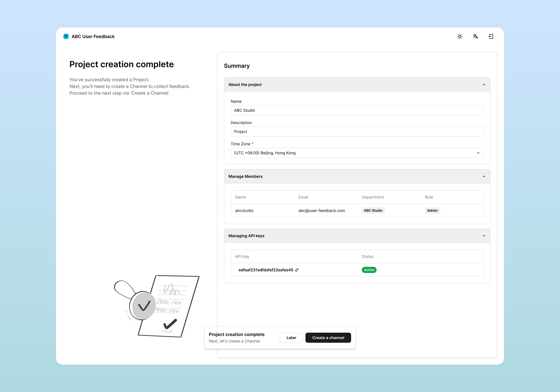The height and width of the screenshot is (392, 560).
Task: Click the Active status badge
Action: [x=369, y=270]
